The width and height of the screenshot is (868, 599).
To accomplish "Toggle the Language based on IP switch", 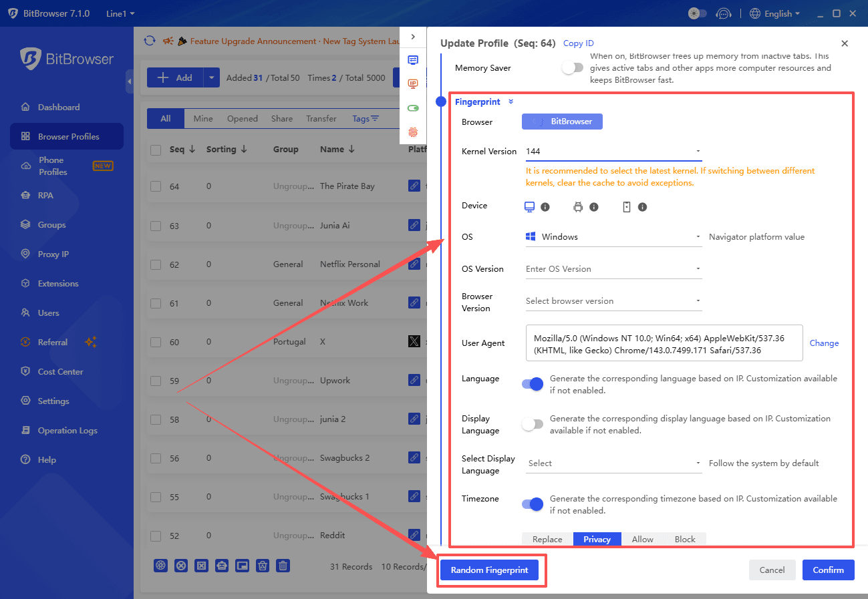I will click(533, 384).
